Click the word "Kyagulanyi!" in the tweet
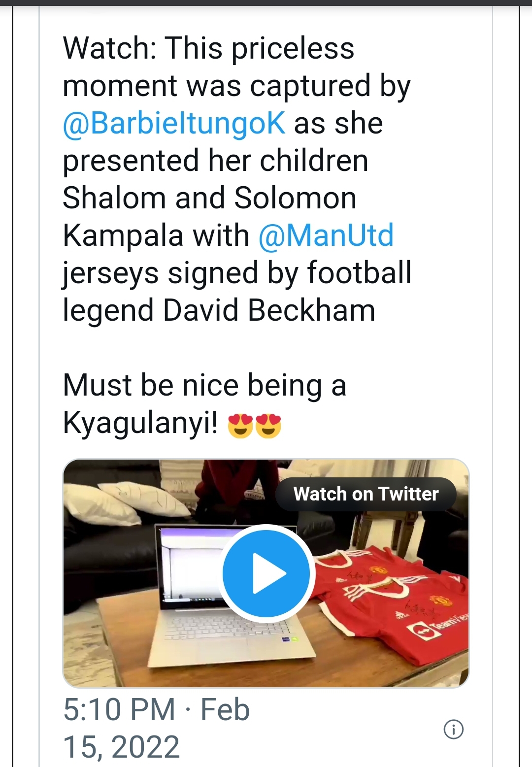 point(140,423)
